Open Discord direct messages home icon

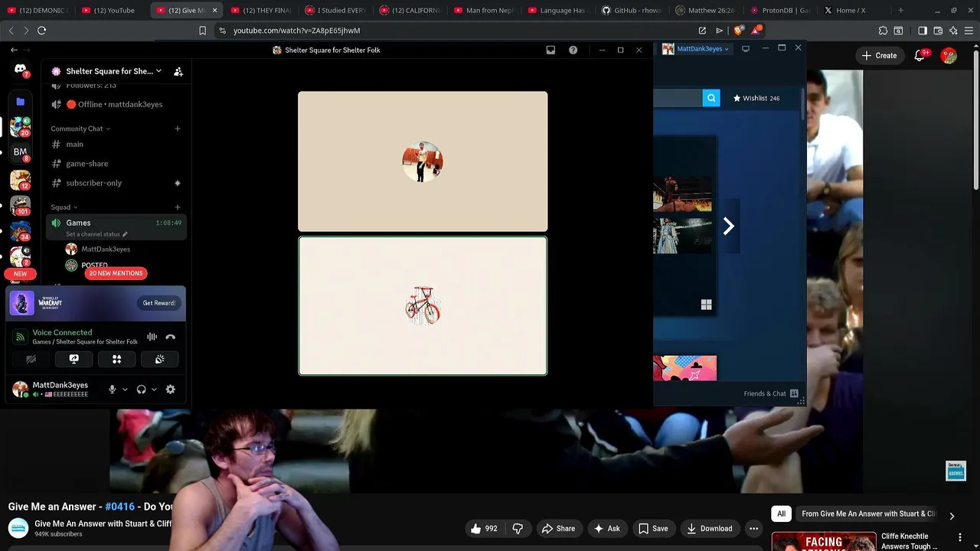21,70
